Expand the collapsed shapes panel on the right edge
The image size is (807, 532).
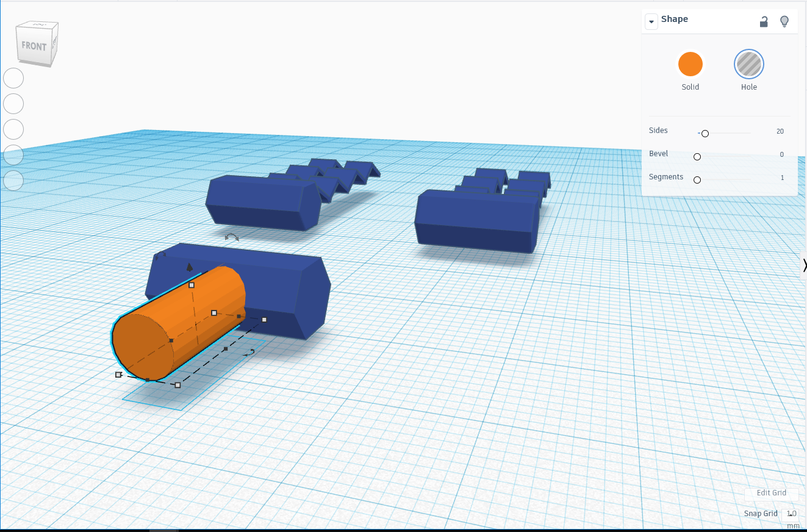804,265
